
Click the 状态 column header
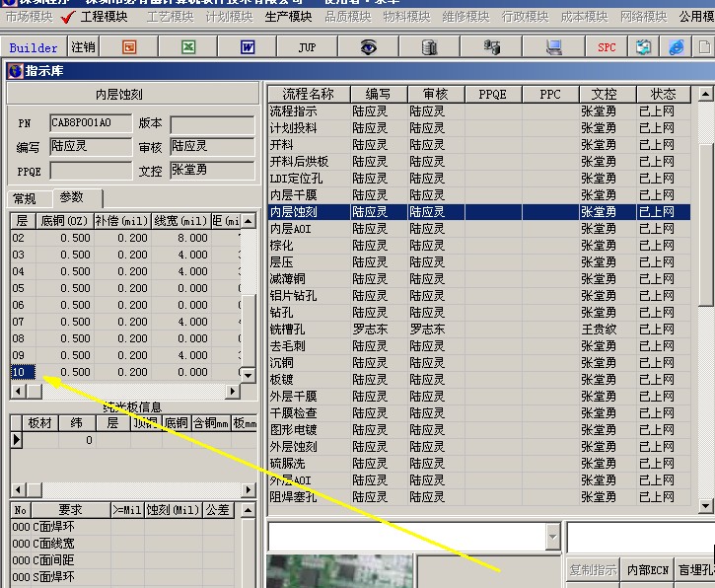coord(663,94)
